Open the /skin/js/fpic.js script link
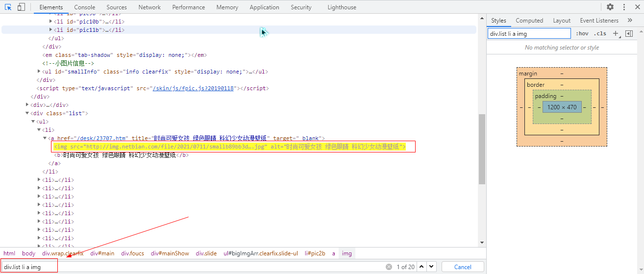 coord(193,88)
